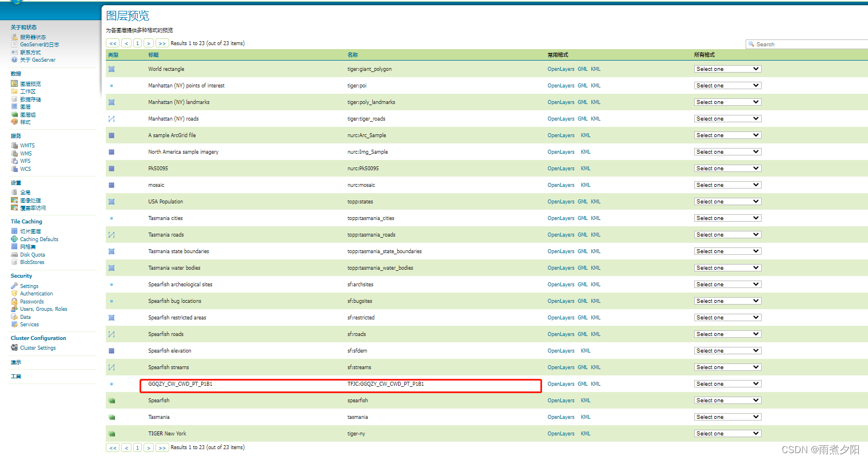Click layer name sf:archsites
The width and height of the screenshot is (868, 460).
[x=360, y=285]
